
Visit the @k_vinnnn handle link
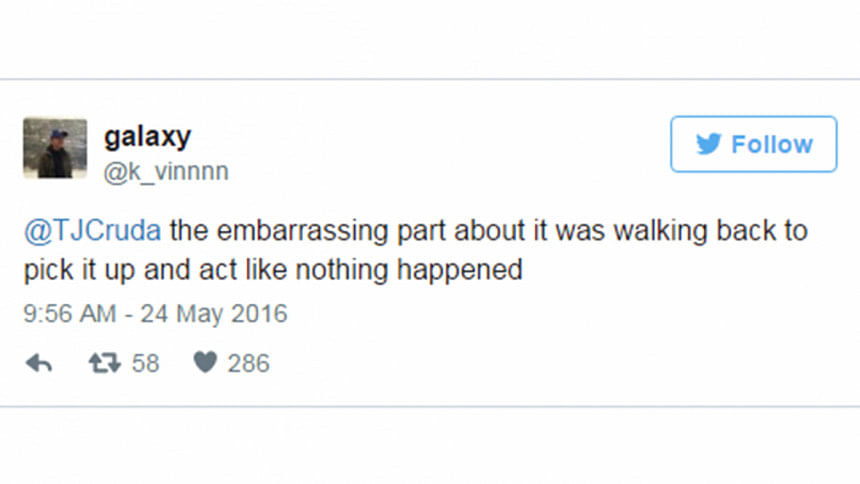coord(166,172)
